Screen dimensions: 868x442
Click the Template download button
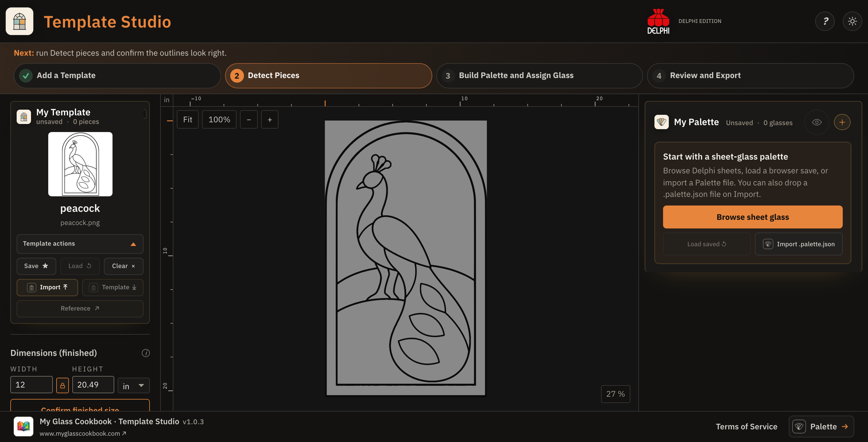coord(113,287)
